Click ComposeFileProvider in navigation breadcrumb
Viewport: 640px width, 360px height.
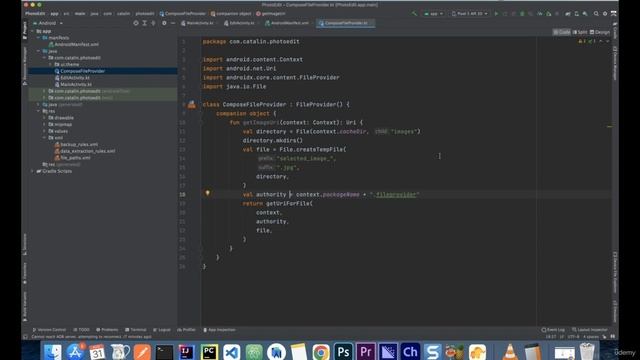click(183, 14)
